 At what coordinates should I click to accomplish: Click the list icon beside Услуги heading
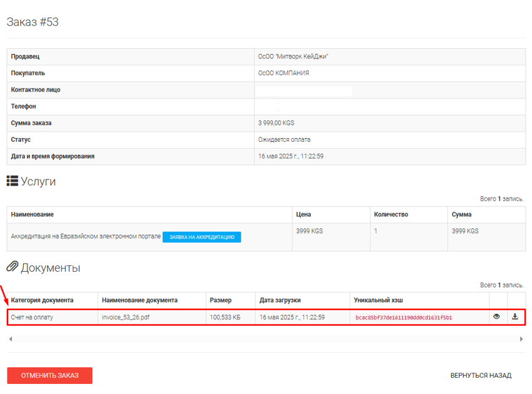(12, 181)
